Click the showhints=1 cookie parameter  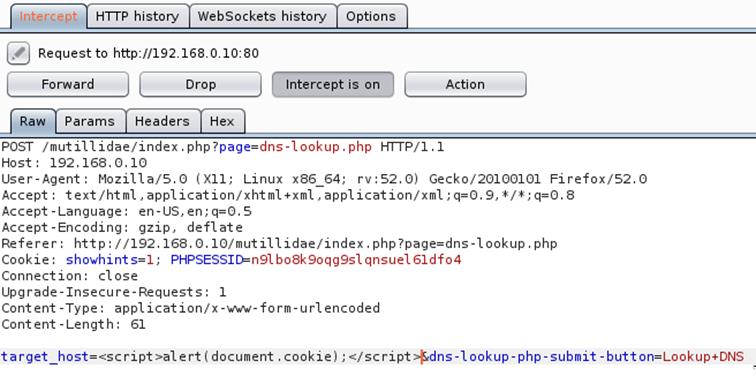click(110, 260)
